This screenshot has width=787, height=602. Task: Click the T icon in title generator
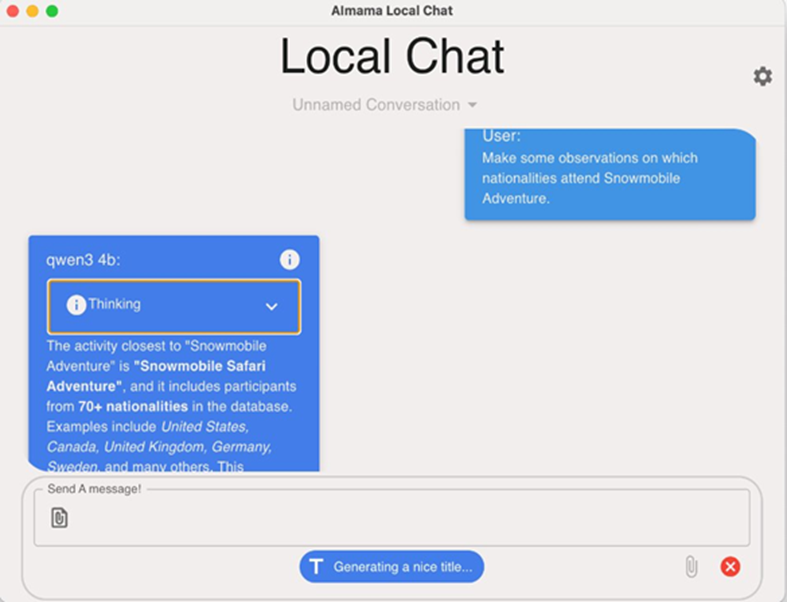click(316, 567)
